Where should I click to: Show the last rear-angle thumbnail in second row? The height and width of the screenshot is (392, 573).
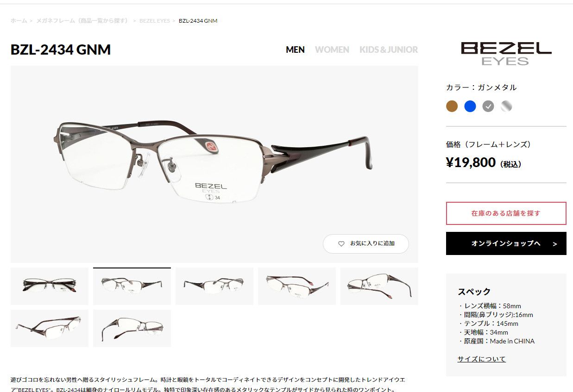[x=132, y=328]
